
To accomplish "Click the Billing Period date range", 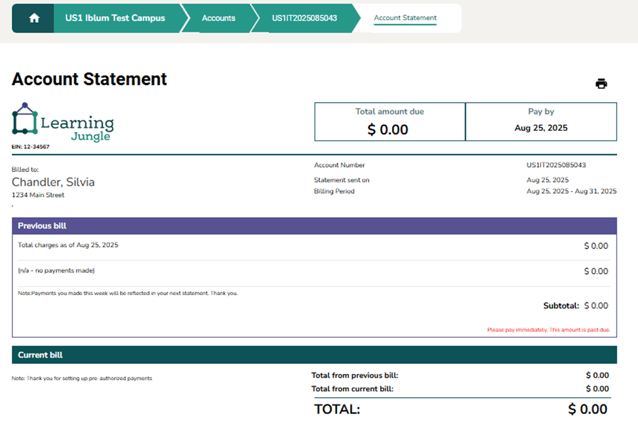I will pyautogui.click(x=566, y=190).
